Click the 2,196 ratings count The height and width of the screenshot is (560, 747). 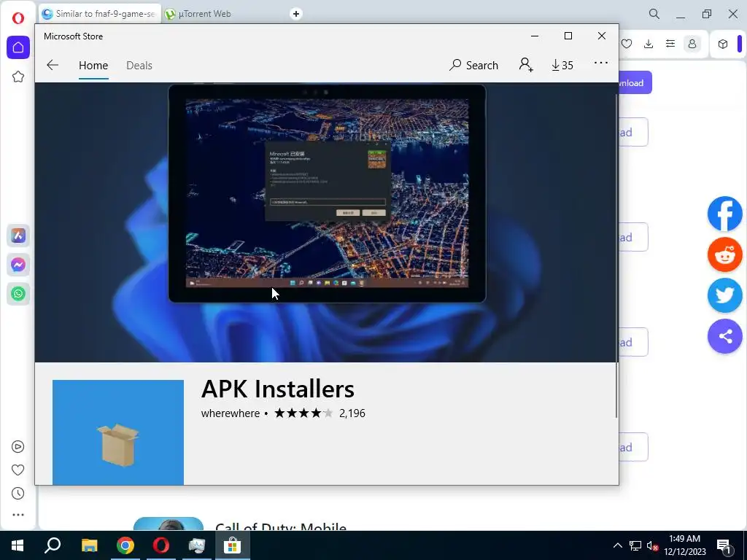352,413
